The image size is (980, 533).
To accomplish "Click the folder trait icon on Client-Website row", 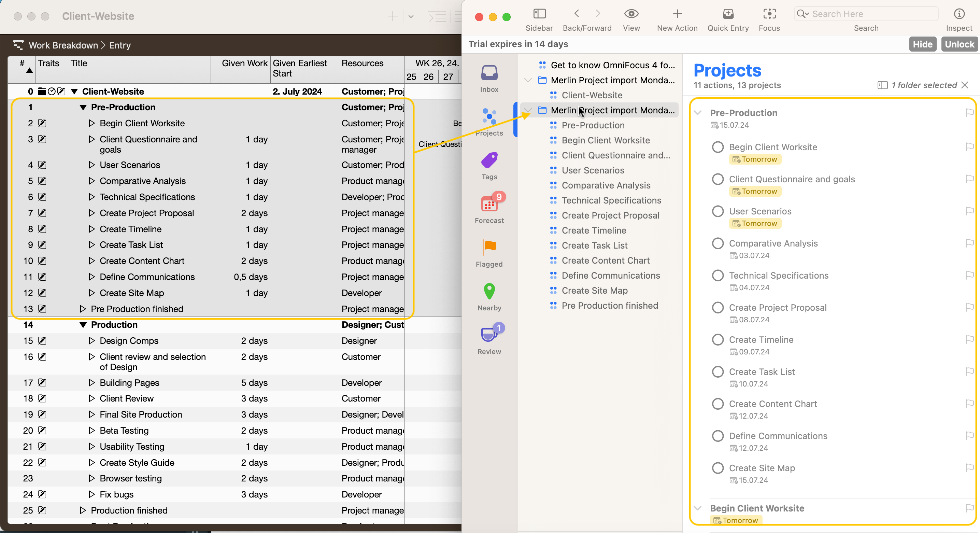I will (42, 91).
